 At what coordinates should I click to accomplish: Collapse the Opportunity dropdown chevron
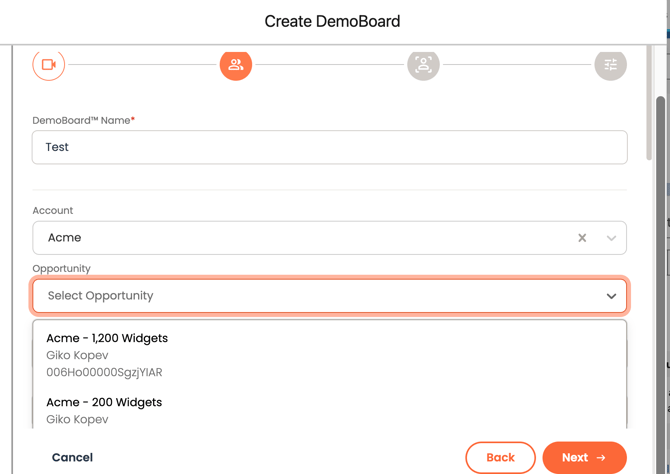pyautogui.click(x=611, y=296)
